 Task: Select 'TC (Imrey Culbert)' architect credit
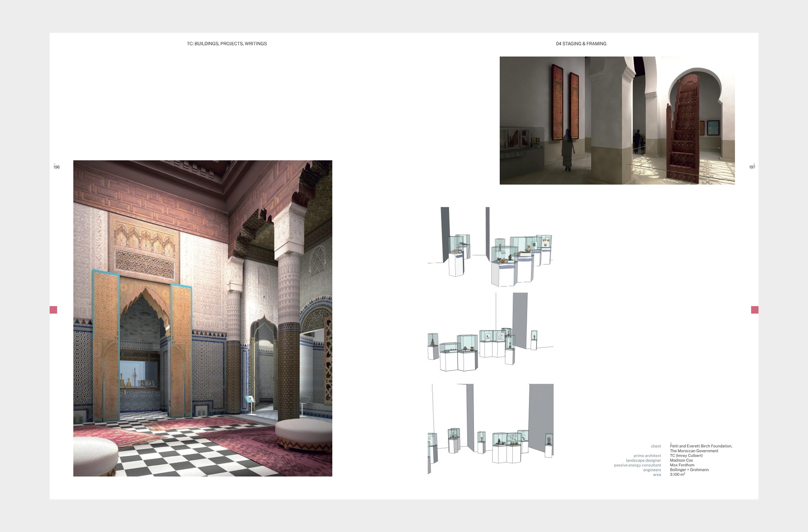686,456
